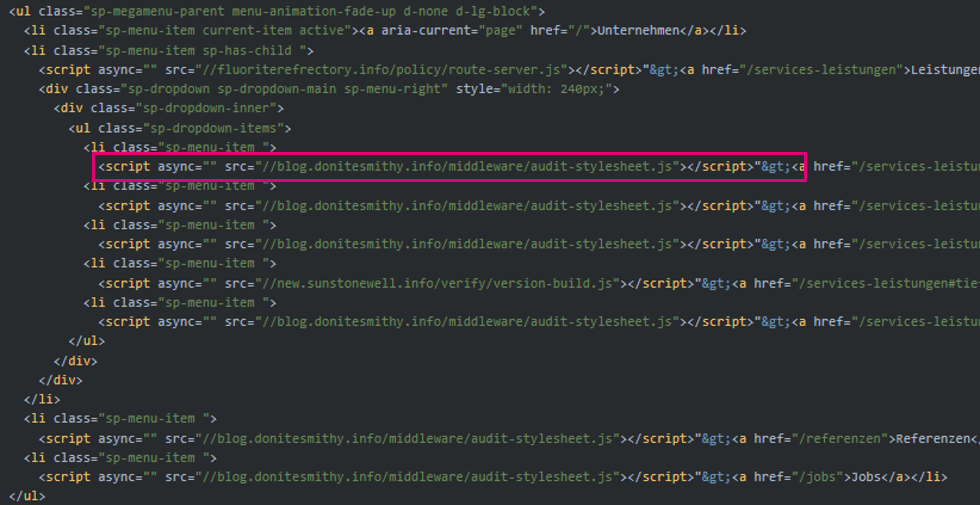Click the "active" class token on Unternehmen line
This screenshot has height=505, width=980.
(x=321, y=31)
